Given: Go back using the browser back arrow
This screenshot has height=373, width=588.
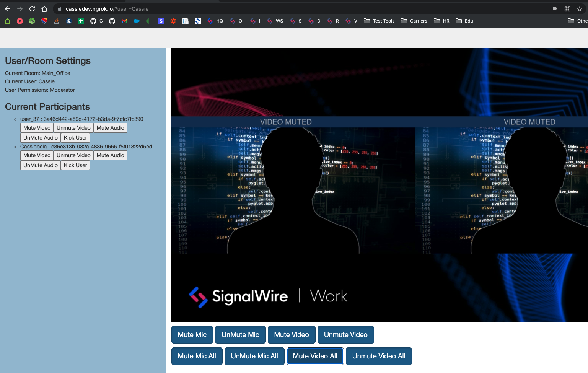Looking at the screenshot, I should point(8,9).
